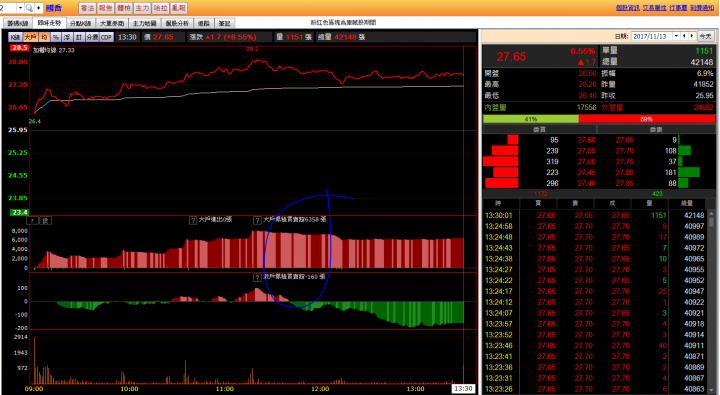The width and height of the screenshot is (720, 395).
Task: Open help icon beside 散戶累積買賣超 label
Action: click(x=257, y=277)
